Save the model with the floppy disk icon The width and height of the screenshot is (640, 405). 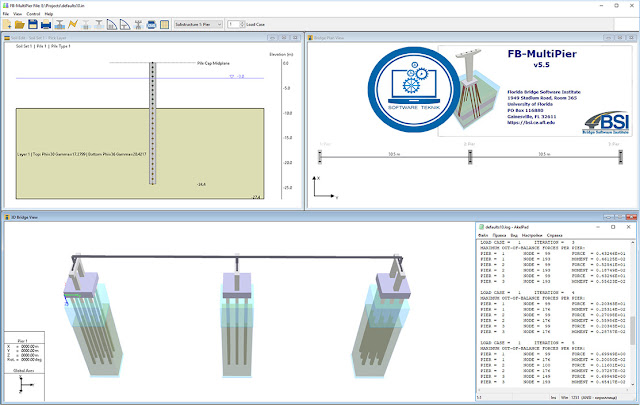[x=33, y=24]
